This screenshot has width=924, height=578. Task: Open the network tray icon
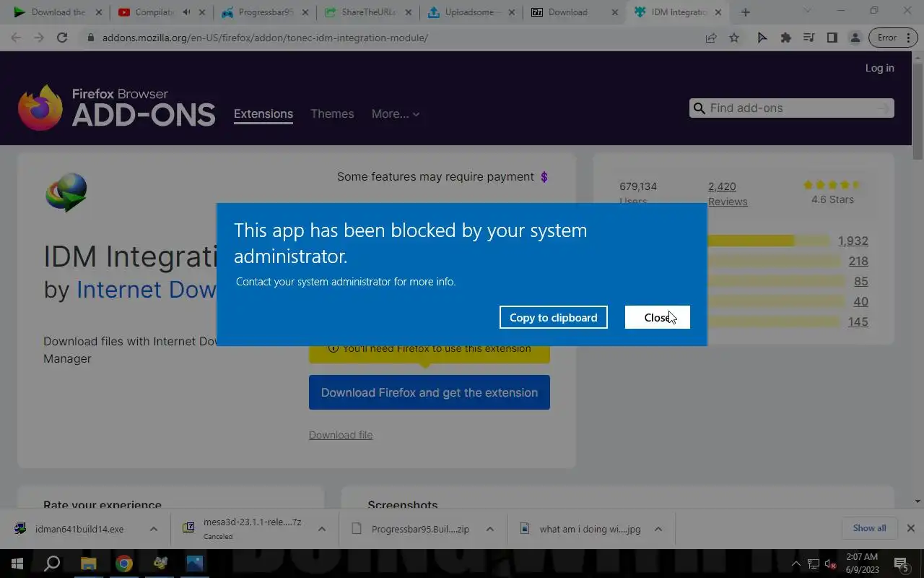813,564
